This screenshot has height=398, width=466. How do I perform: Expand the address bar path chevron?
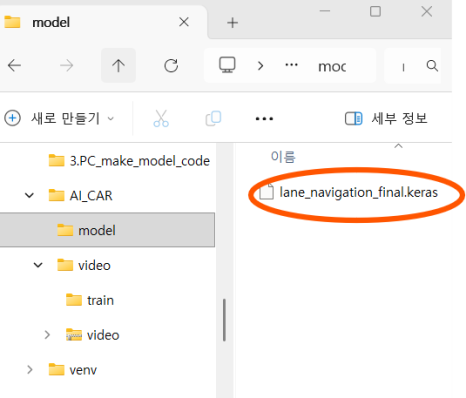(x=260, y=66)
